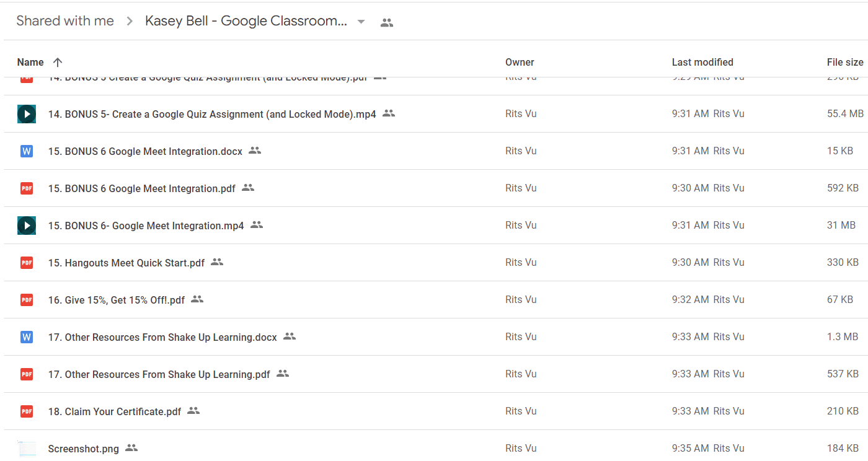Click the '184 KB' file size

tap(843, 449)
